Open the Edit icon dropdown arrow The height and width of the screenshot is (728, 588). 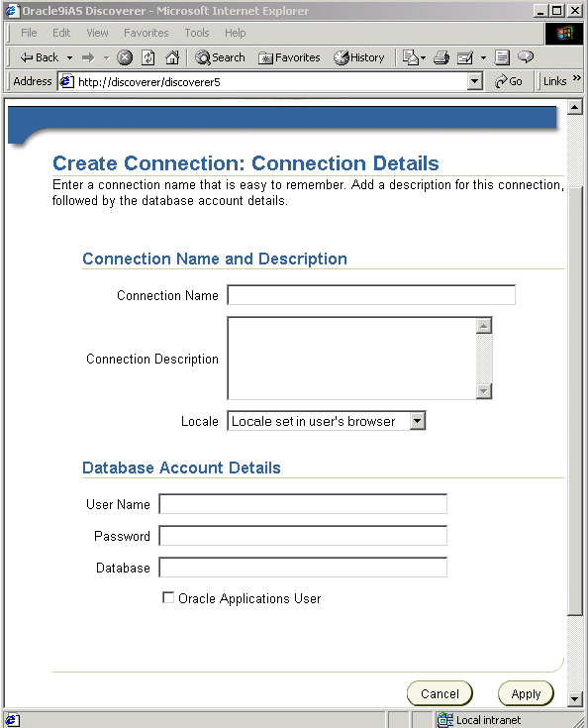(483, 58)
